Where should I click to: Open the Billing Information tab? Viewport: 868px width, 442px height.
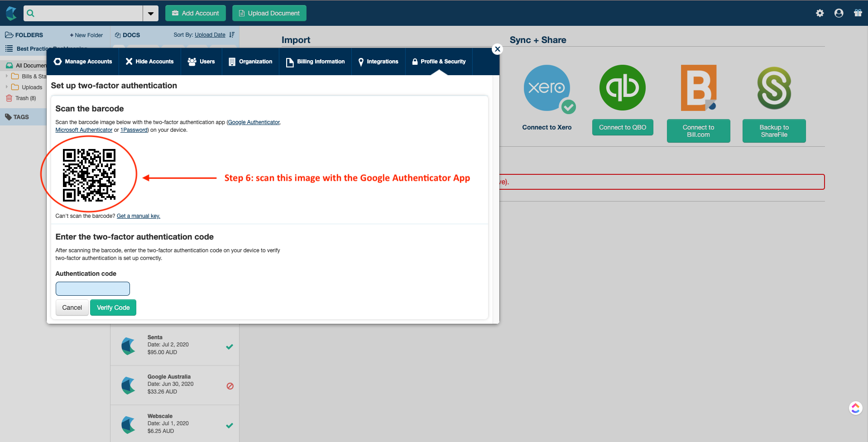[316, 62]
